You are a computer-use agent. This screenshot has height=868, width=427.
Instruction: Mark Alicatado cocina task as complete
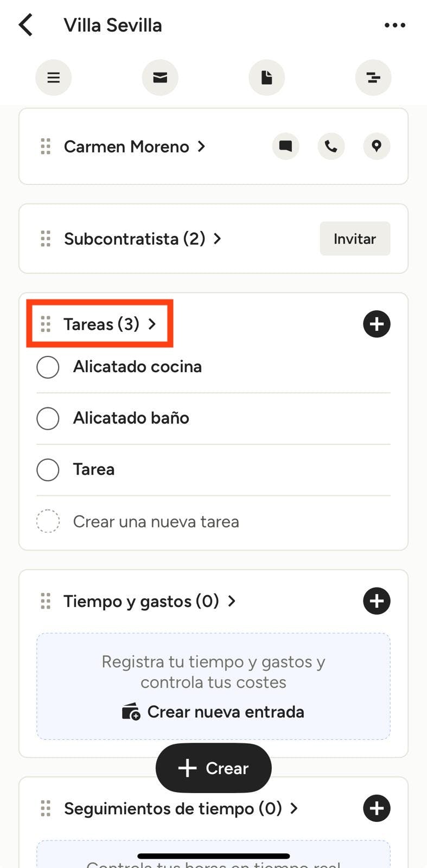point(48,367)
